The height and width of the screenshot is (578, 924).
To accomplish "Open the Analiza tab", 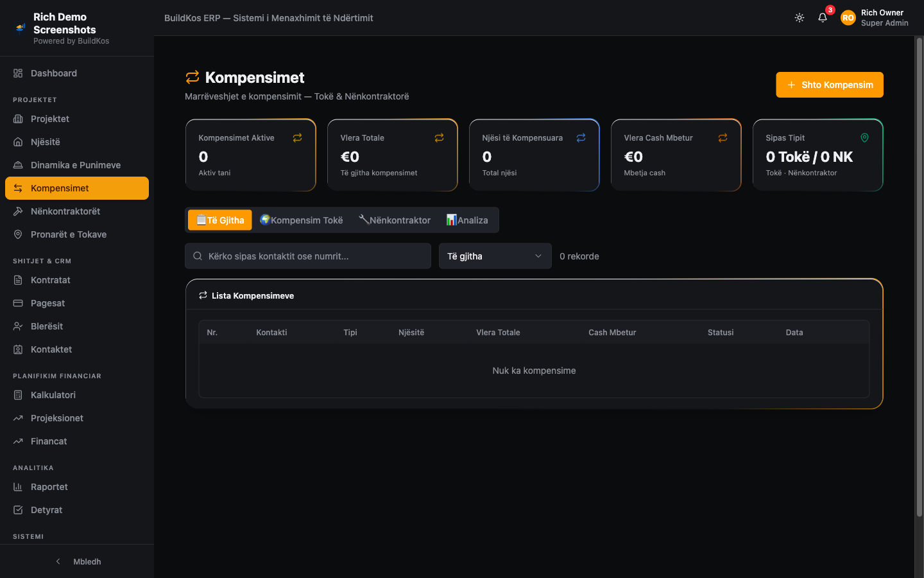I will 467,220.
